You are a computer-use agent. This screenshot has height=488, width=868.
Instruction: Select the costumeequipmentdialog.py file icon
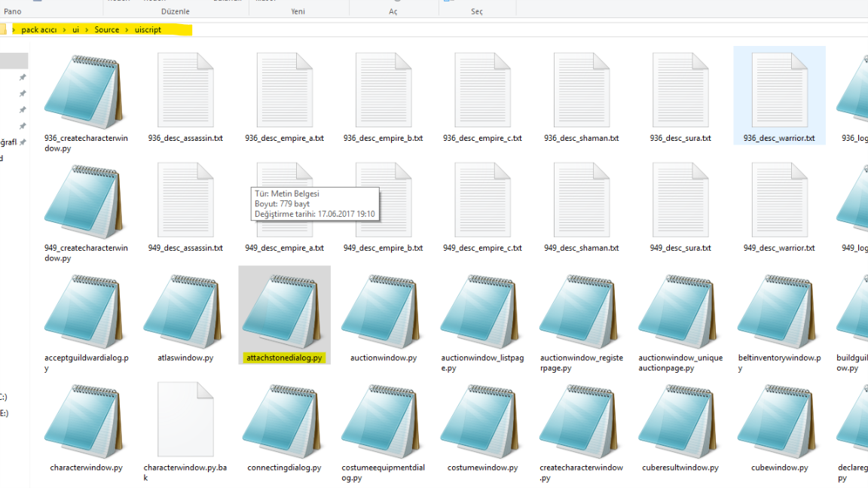click(x=381, y=422)
